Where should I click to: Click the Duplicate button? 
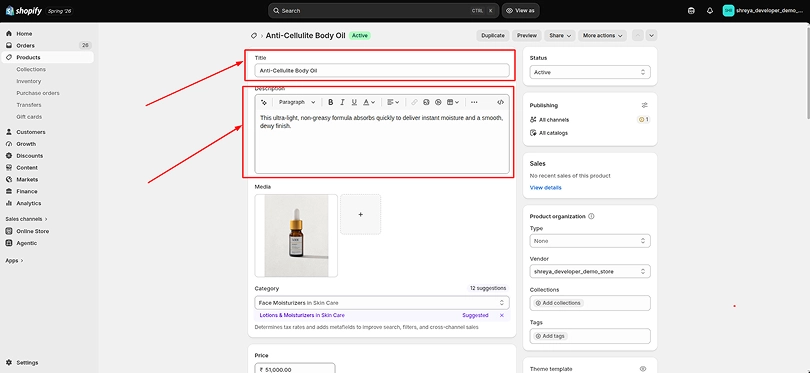[492, 36]
